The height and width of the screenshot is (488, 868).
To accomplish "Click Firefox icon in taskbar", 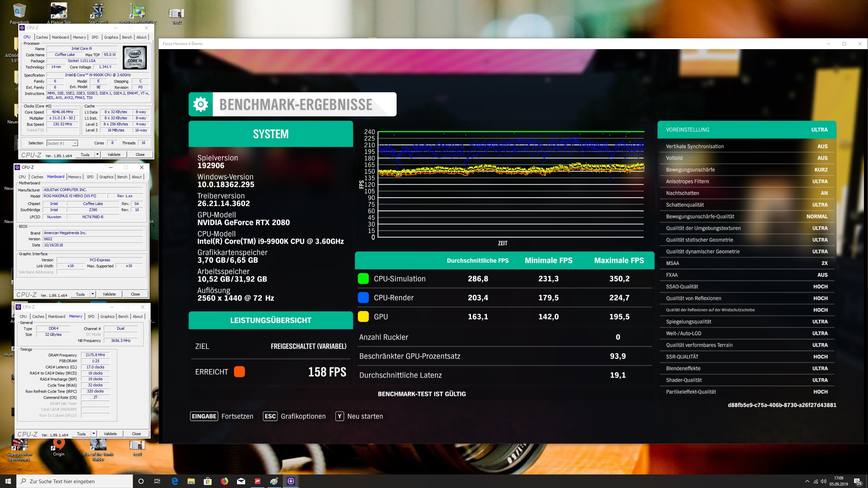I will 224,481.
